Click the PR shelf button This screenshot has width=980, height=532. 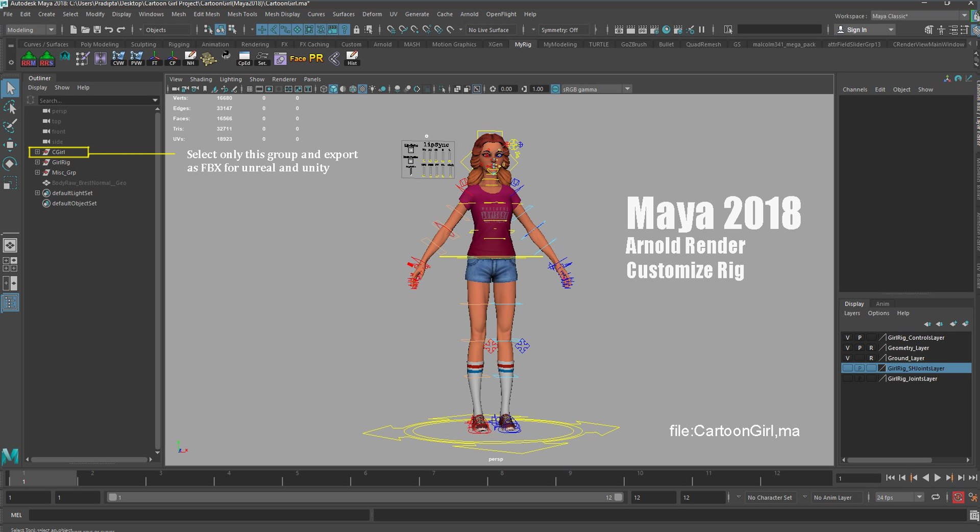point(316,58)
